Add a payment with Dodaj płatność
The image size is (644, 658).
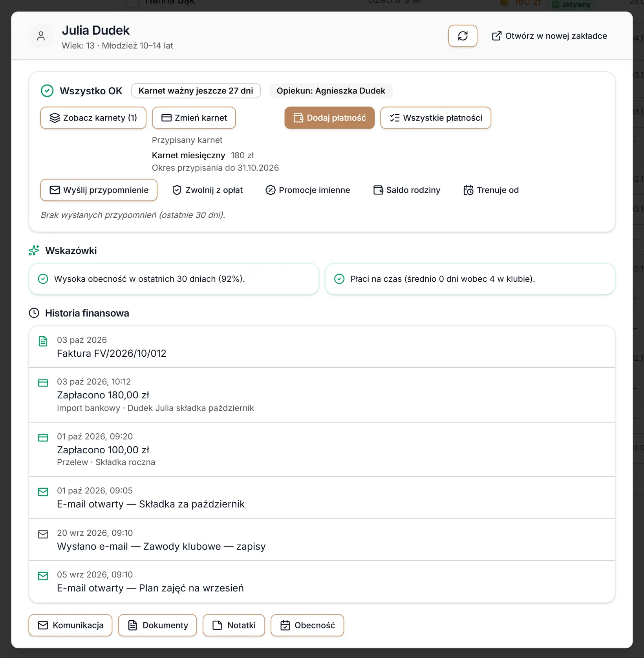329,118
